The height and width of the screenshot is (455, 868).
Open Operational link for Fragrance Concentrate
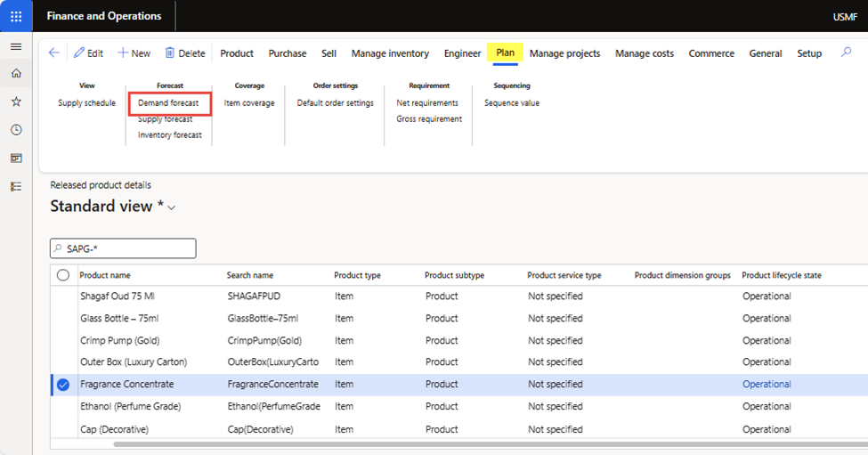[767, 384]
